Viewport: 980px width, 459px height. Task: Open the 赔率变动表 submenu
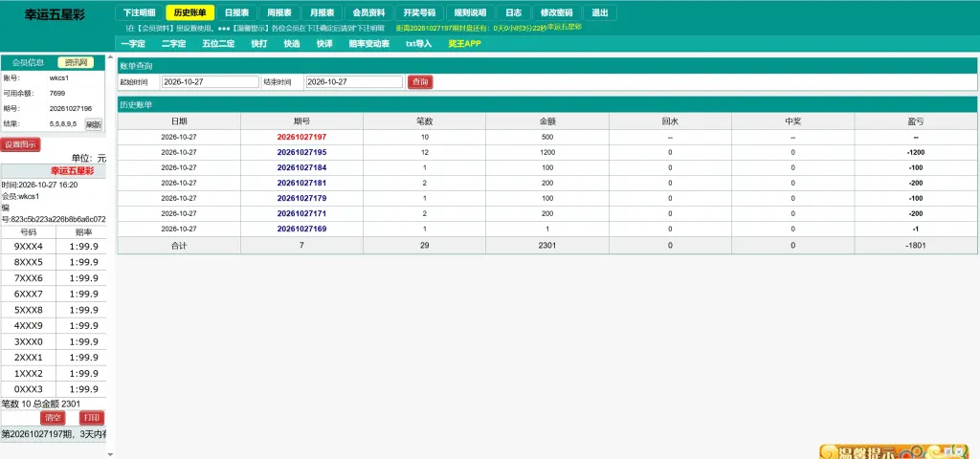pyautogui.click(x=369, y=44)
